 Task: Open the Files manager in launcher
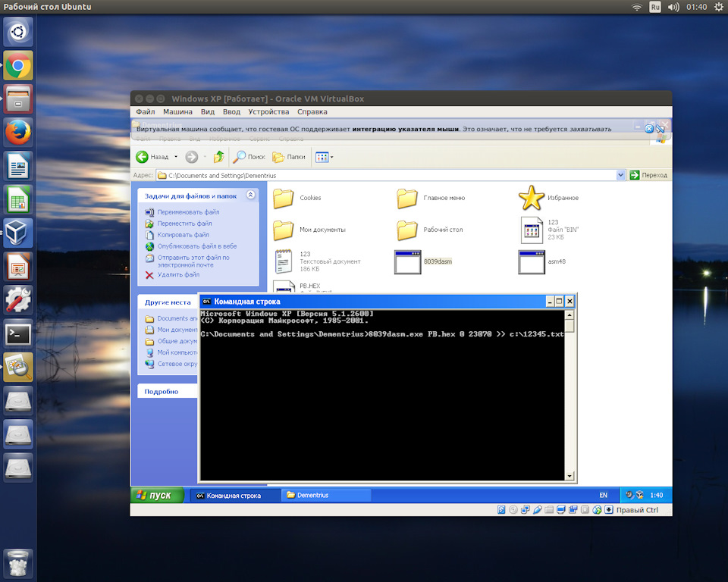coord(18,99)
